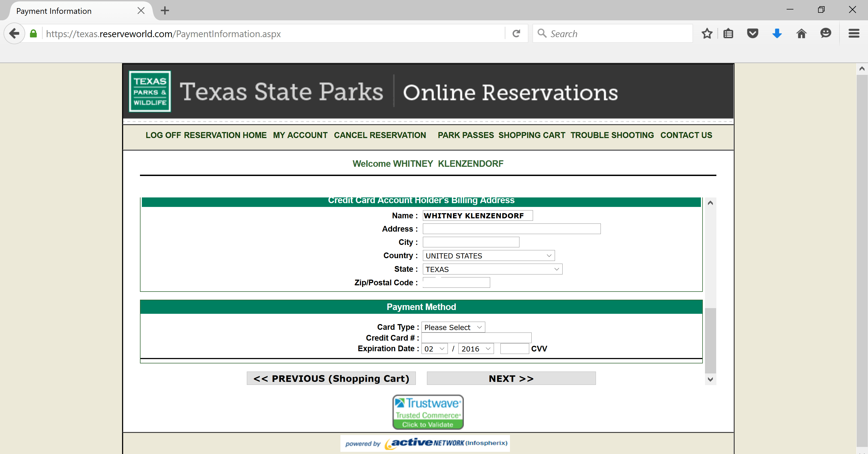The height and width of the screenshot is (454, 868).
Task: Click inside the Credit Card number field
Action: (x=476, y=338)
